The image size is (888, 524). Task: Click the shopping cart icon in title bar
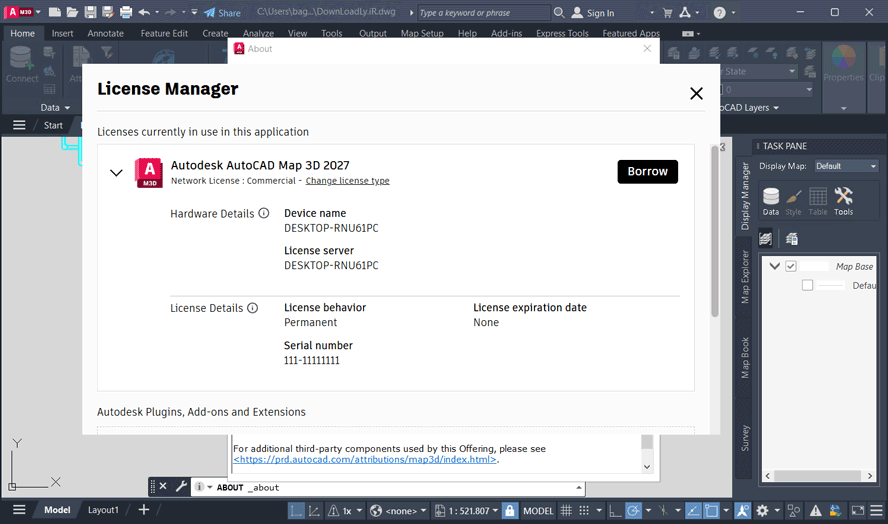click(x=668, y=12)
